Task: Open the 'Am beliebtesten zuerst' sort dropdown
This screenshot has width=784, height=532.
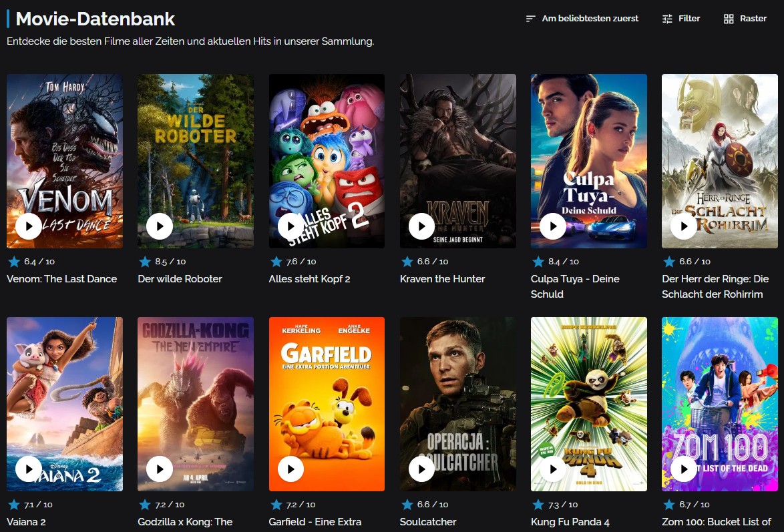Action: click(582, 19)
